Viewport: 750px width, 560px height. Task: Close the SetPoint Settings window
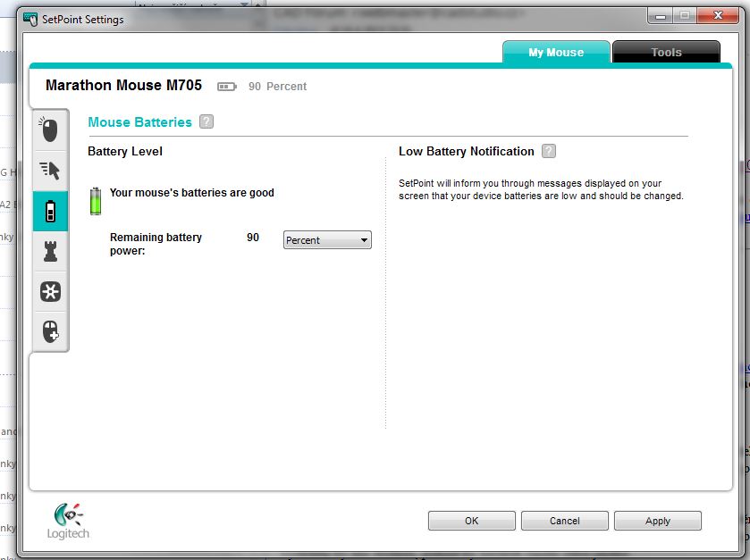pos(718,16)
